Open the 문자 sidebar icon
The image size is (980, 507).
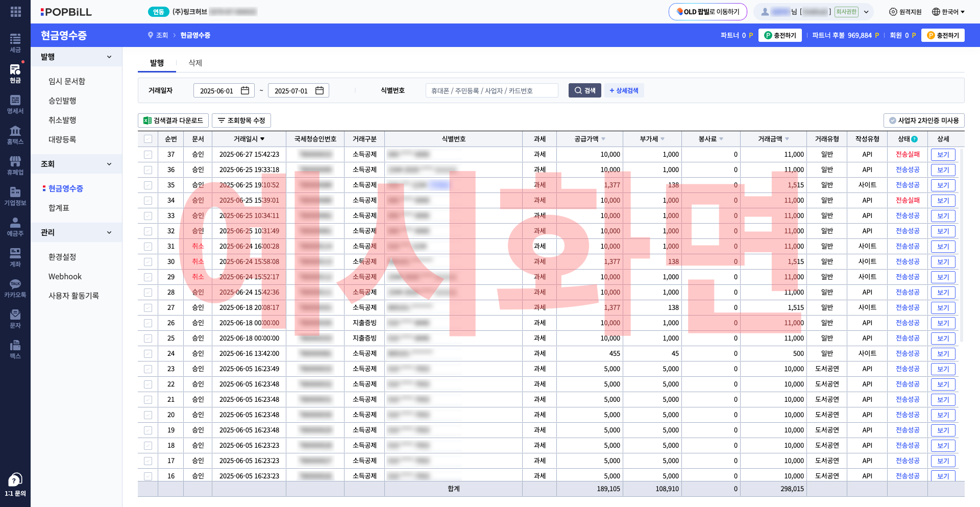click(x=15, y=319)
